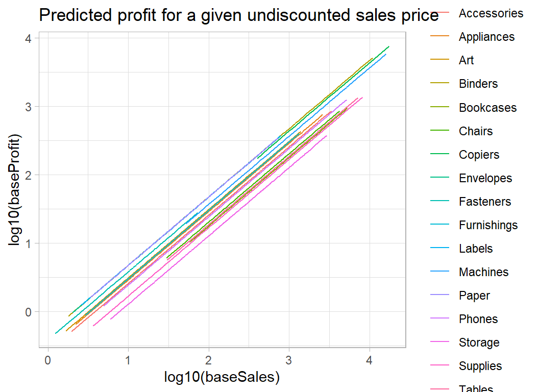The width and height of the screenshot is (539, 392).
Task: Click the Machines legend color line
Action: click(x=439, y=272)
